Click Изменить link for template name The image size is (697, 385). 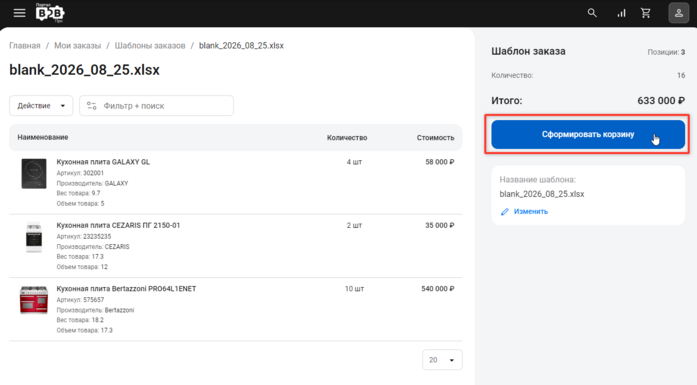pyautogui.click(x=531, y=212)
